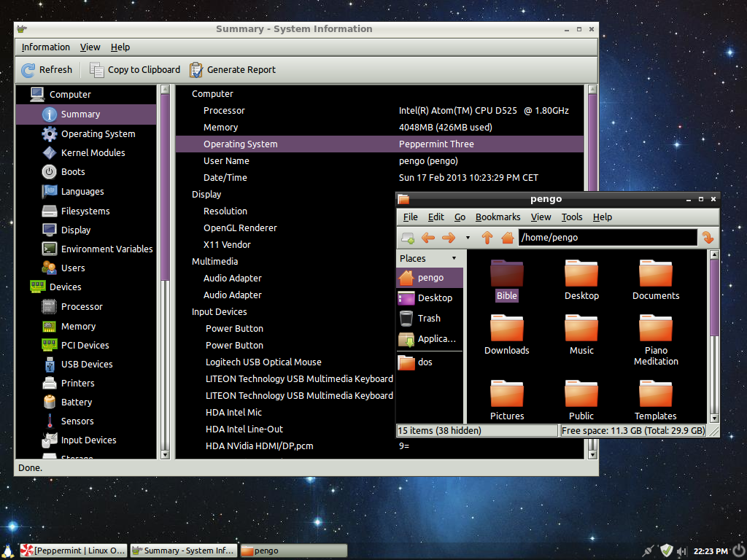Viewport: 747px width, 560px height.
Task: Open the Places sidebar mode dropdown
Action: coord(454,258)
